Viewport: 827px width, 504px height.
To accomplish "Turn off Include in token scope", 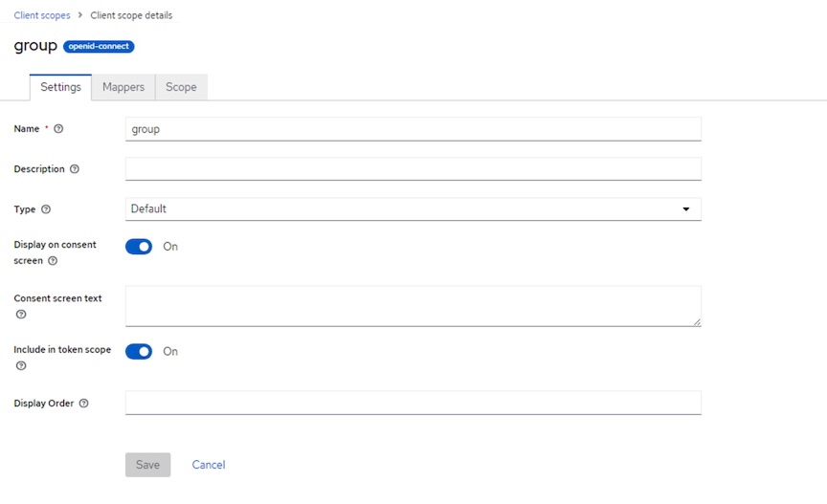I will click(139, 352).
